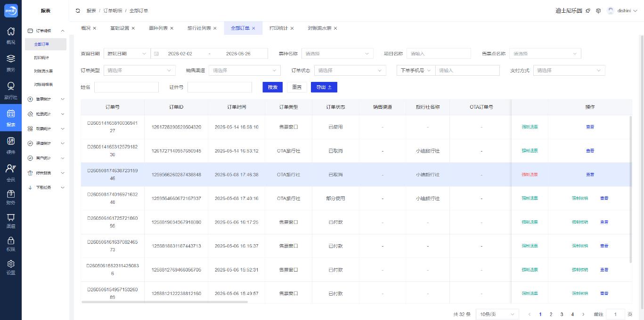Open the 下单手机号 field type dropdown

[416, 71]
